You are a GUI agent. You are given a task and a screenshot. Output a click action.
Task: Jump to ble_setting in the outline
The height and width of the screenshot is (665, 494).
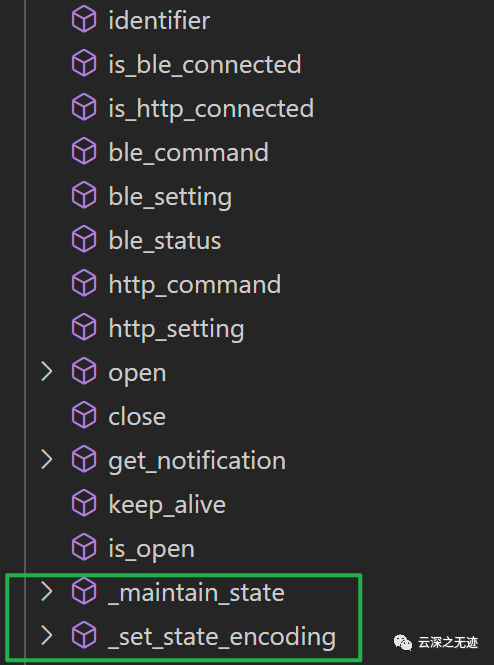tap(170, 197)
